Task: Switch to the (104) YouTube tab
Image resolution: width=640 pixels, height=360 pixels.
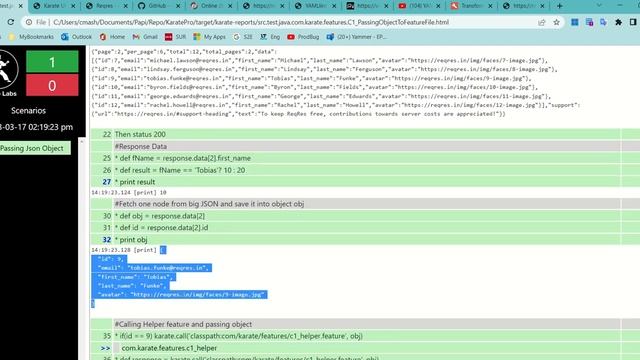Action: click(x=420, y=6)
